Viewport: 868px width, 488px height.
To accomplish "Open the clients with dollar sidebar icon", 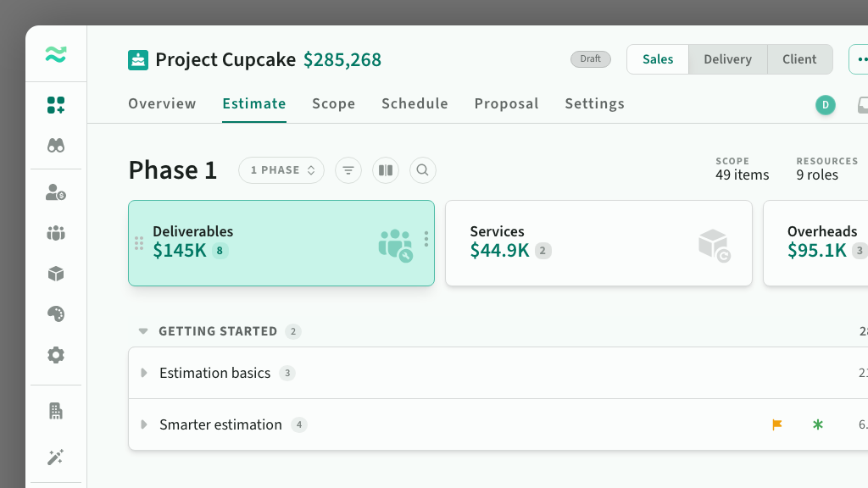I will [x=56, y=192].
